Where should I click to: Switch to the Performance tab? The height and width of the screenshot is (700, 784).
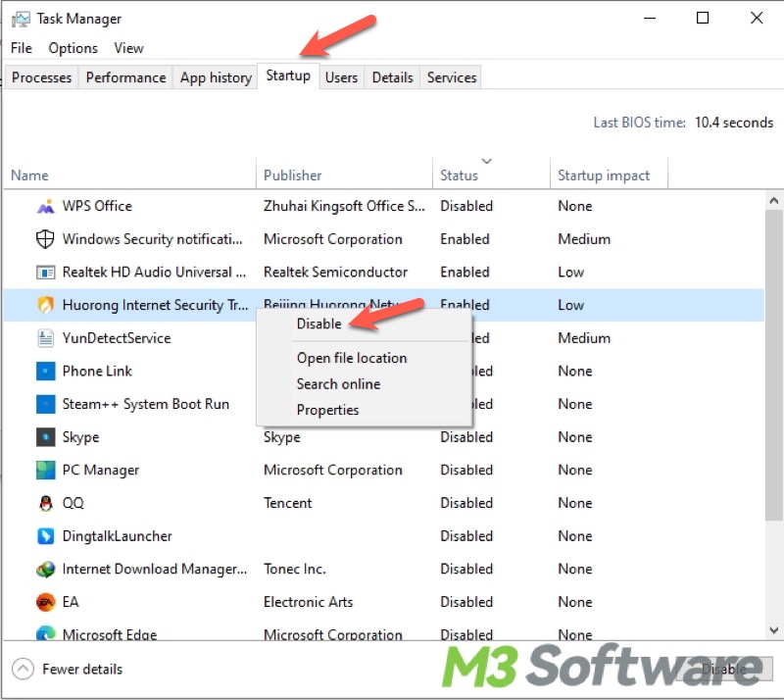pos(125,77)
